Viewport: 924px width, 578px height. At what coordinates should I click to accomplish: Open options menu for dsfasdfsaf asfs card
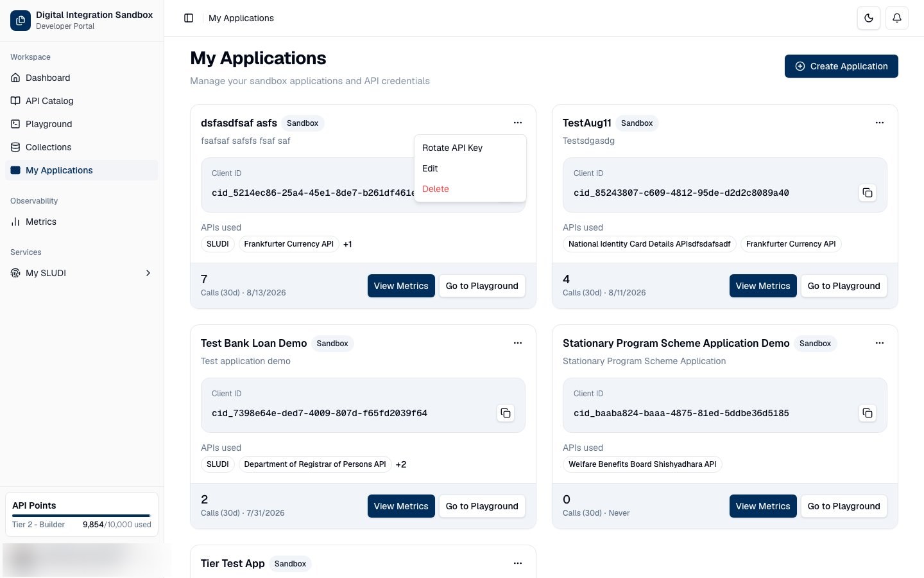[518, 123]
